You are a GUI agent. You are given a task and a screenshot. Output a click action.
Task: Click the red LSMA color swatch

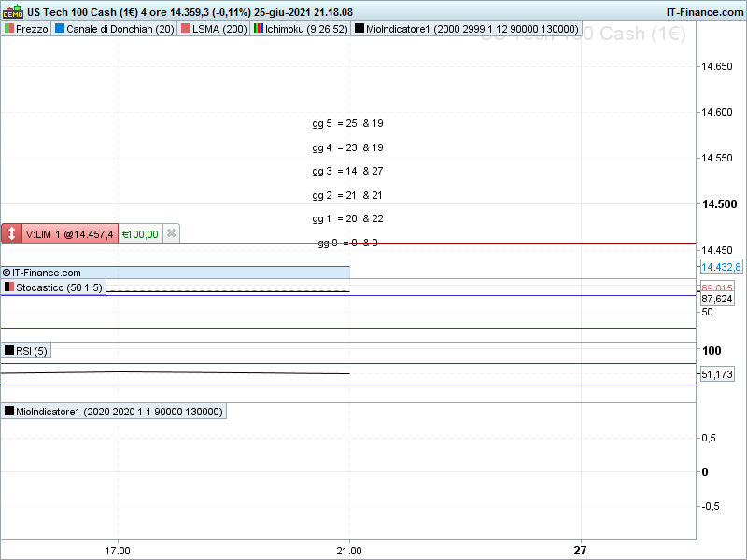point(186,29)
